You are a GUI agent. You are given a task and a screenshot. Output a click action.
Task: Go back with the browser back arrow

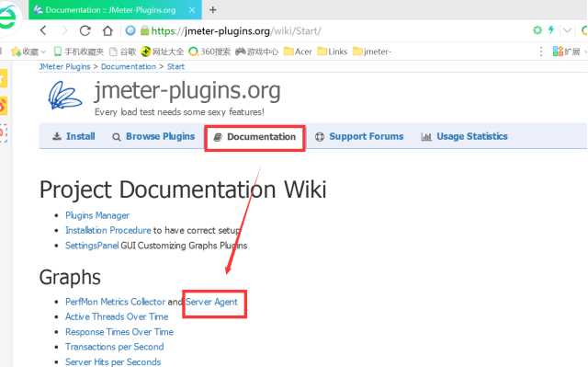(43, 30)
